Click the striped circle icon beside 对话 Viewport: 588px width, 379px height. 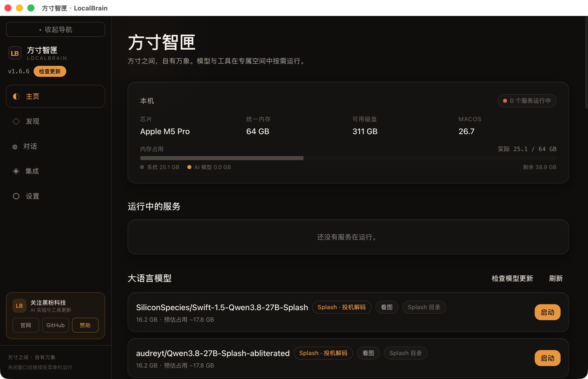click(15, 147)
